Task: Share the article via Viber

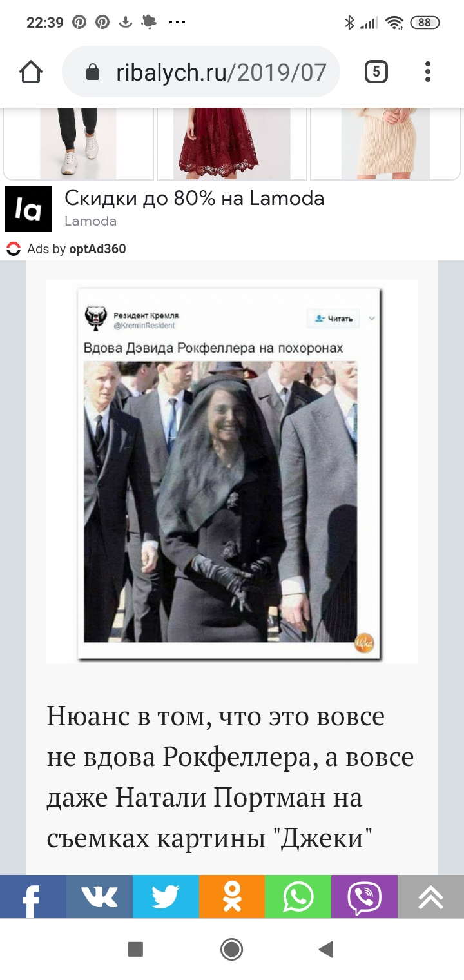Action: [364, 897]
